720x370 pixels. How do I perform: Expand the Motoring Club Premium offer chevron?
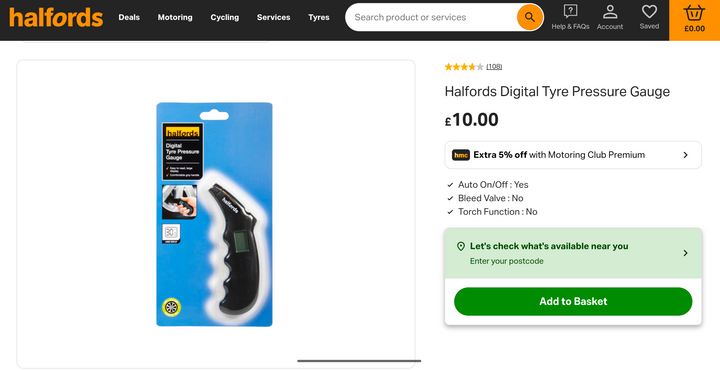click(685, 155)
